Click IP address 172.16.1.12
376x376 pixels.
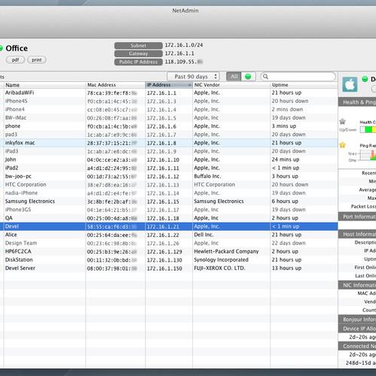(163, 176)
